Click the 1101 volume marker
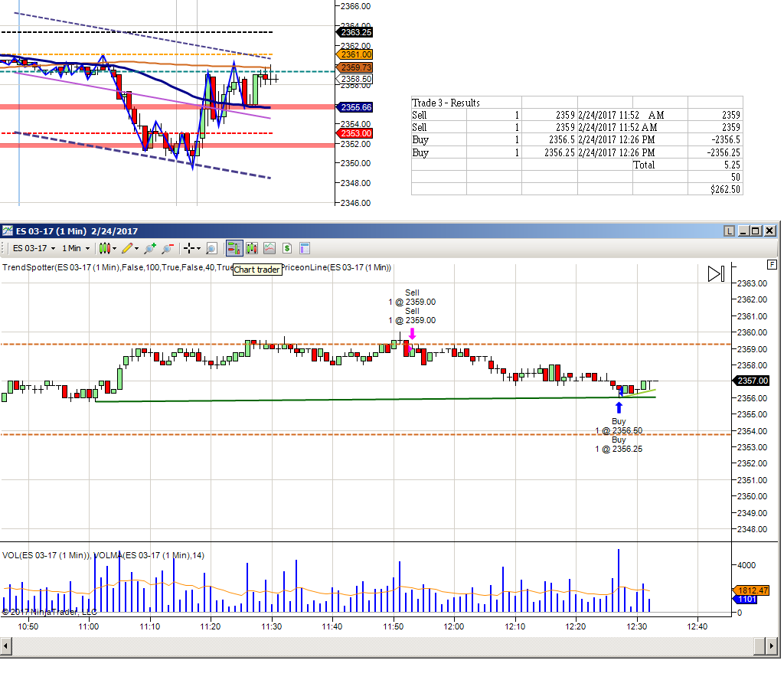 [746, 599]
